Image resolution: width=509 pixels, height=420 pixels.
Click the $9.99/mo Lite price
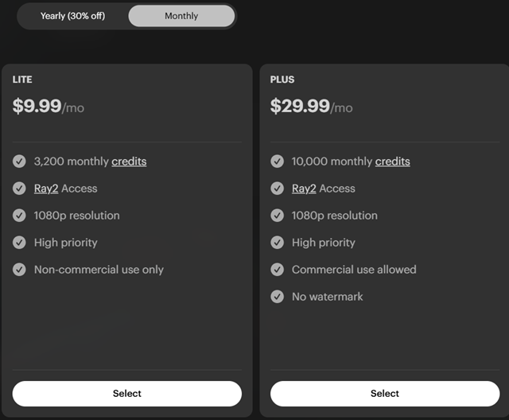tap(48, 107)
